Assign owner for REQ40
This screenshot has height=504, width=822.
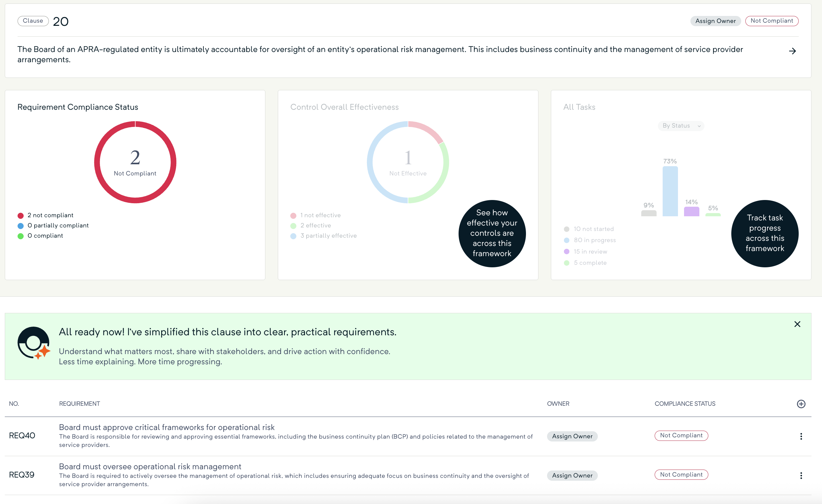572,436
